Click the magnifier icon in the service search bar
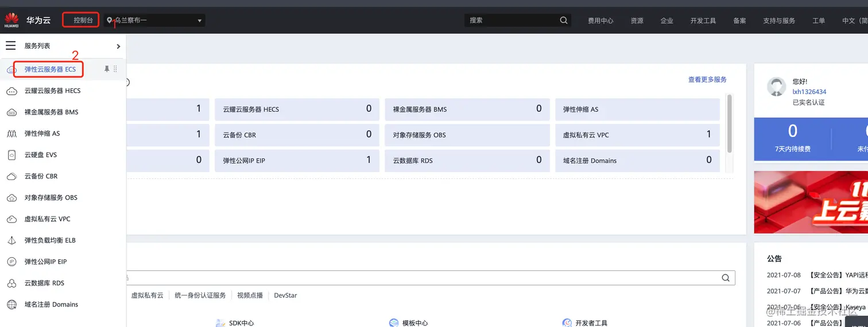This screenshot has width=868, height=327. (726, 278)
